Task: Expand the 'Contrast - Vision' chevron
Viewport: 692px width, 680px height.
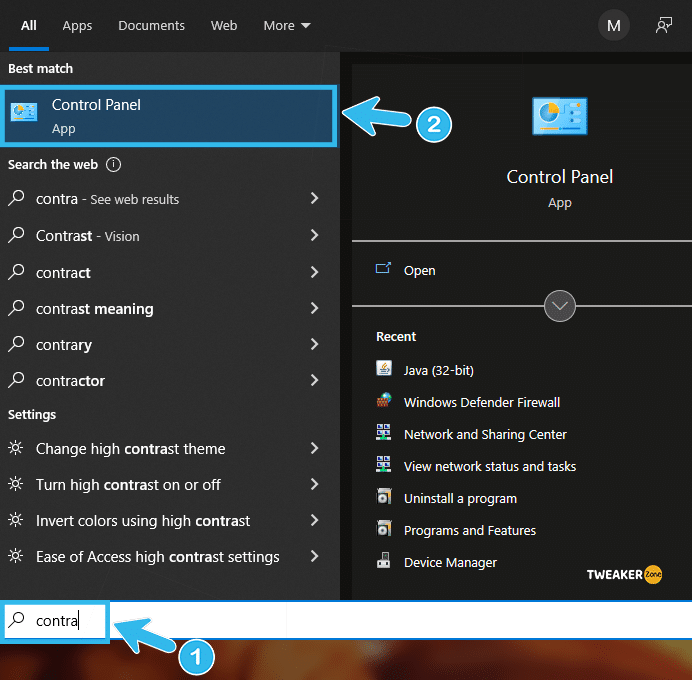Action: 314,235
